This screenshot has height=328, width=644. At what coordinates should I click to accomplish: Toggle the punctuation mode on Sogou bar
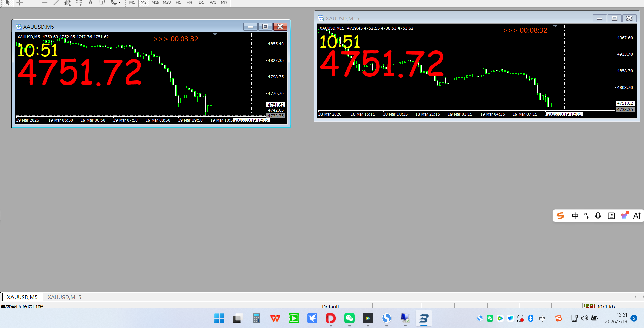587,216
